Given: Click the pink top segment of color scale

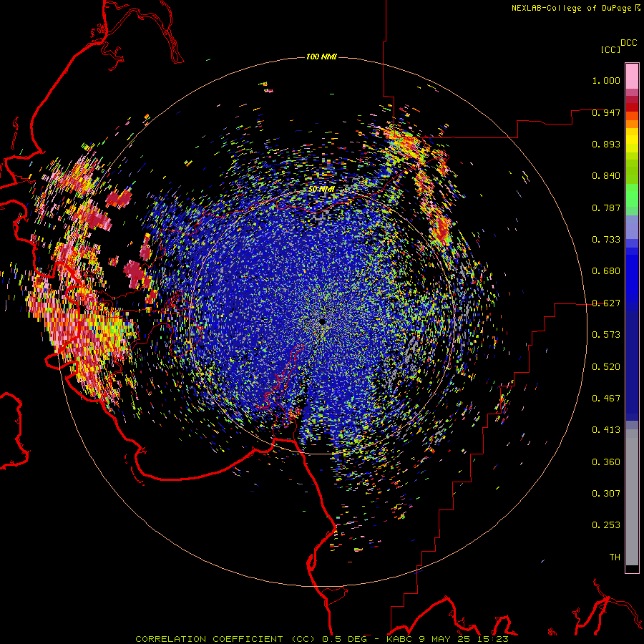Looking at the screenshot, I should coord(632,76).
